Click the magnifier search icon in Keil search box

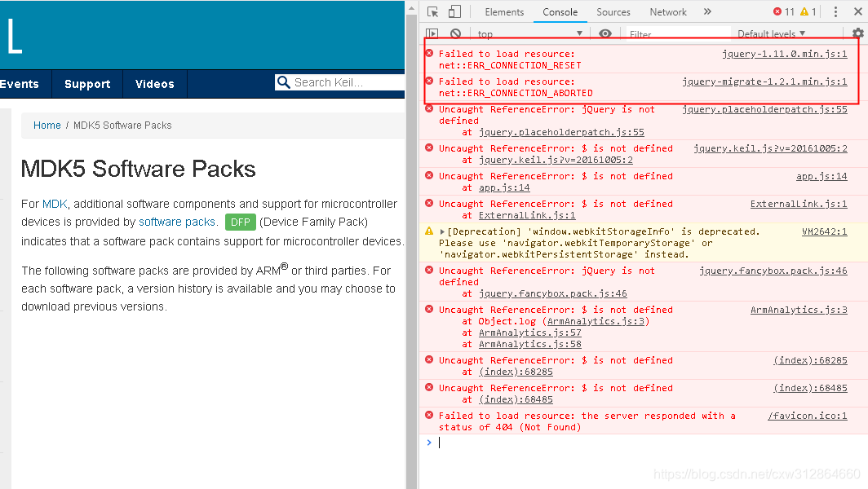tap(283, 82)
